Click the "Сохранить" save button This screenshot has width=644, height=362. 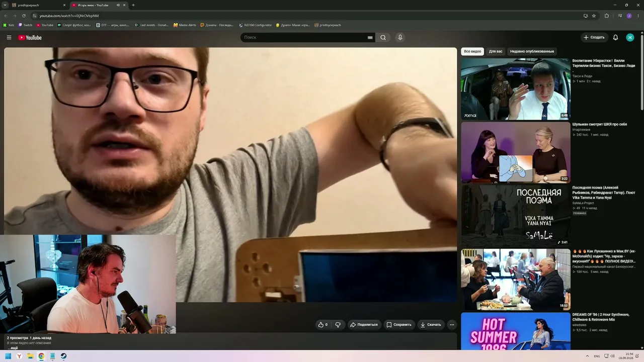[x=399, y=325]
